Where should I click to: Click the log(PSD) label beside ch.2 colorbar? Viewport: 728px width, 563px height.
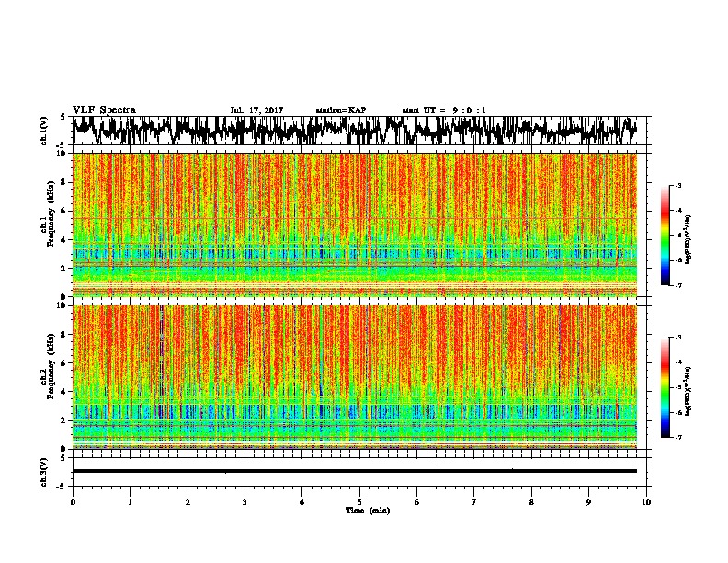coord(688,391)
